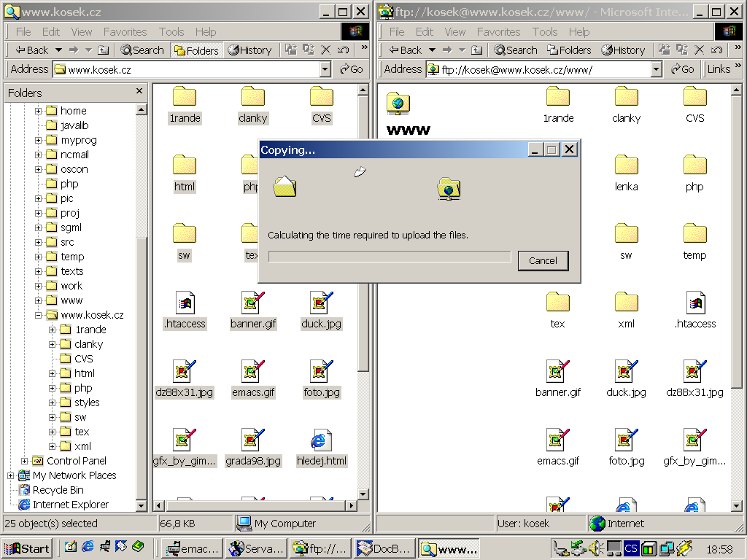Click Search in the ftp window toolbar
The width and height of the screenshot is (747, 560).
point(516,50)
